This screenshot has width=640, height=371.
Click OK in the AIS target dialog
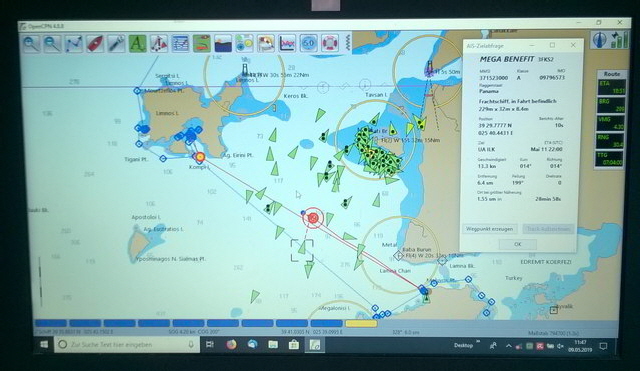click(x=518, y=244)
